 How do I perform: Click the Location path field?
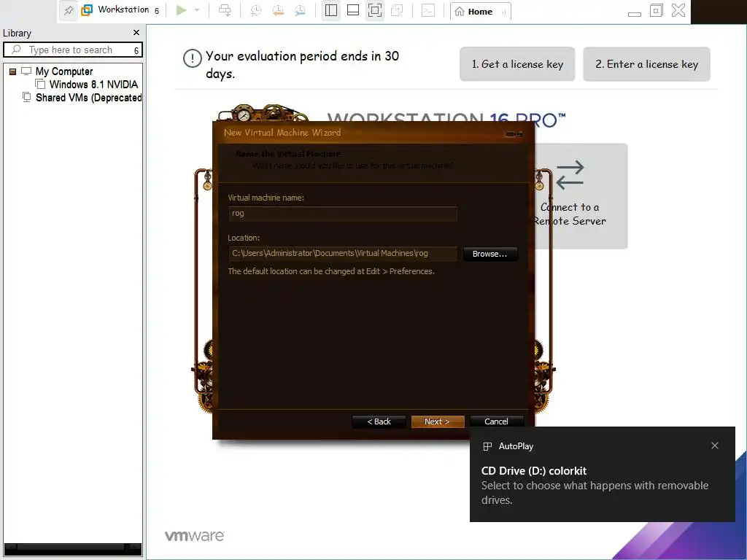point(343,253)
